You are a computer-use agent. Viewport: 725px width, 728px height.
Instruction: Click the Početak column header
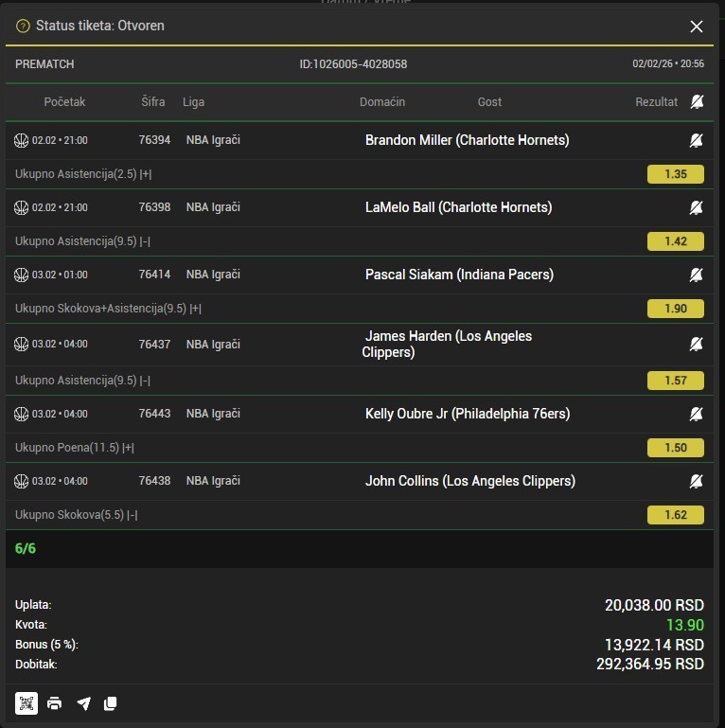(x=64, y=102)
